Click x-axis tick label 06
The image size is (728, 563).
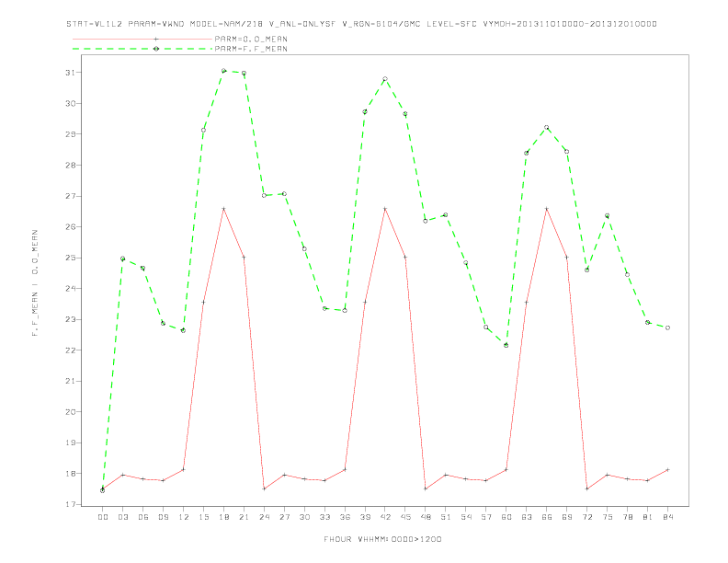pos(143,517)
